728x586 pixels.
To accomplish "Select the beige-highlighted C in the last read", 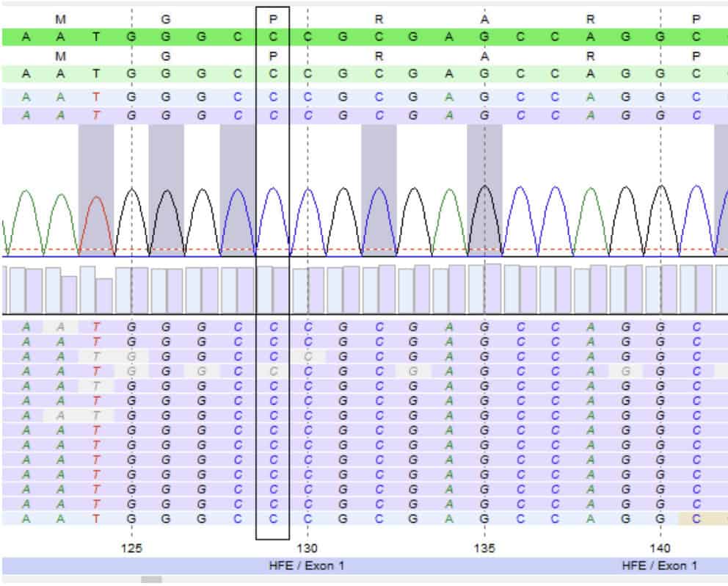I will click(696, 518).
